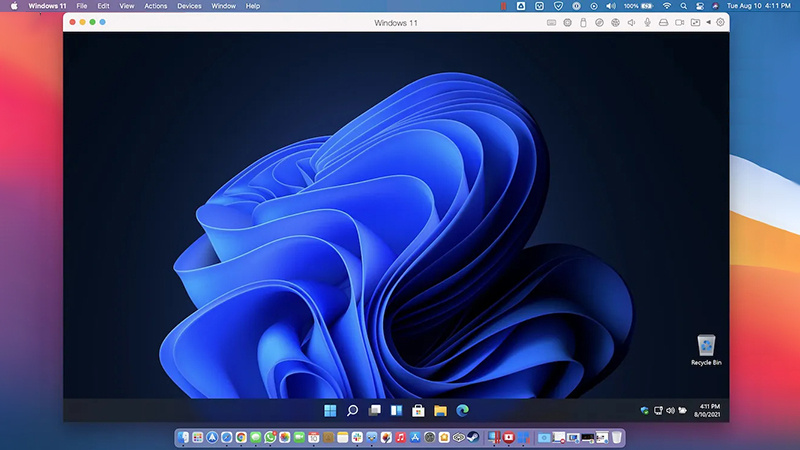This screenshot has height=450, width=800.
Task: Open the Windows 11 application menu
Action: pyautogui.click(x=47, y=6)
